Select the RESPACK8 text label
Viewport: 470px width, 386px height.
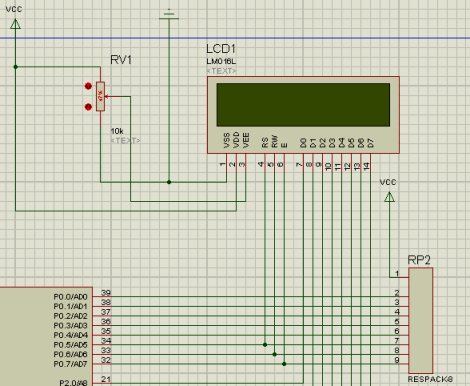coord(430,379)
